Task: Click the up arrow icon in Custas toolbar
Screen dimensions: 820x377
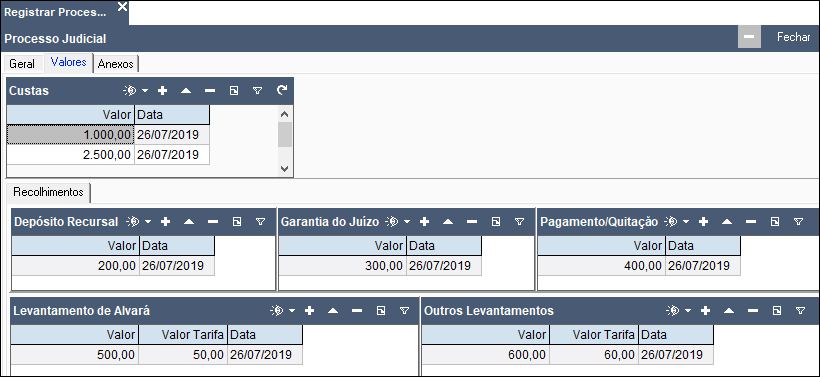Action: (186, 90)
